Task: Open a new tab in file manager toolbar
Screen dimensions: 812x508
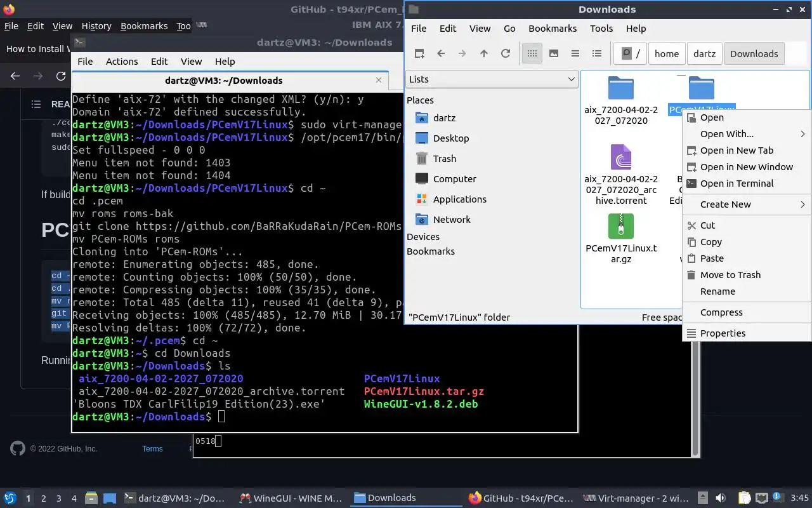Action: click(x=419, y=54)
